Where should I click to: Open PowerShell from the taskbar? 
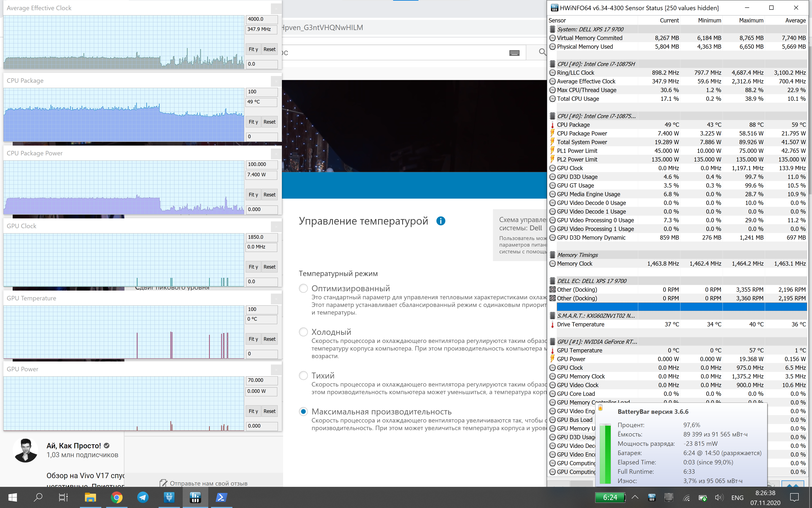(221, 497)
